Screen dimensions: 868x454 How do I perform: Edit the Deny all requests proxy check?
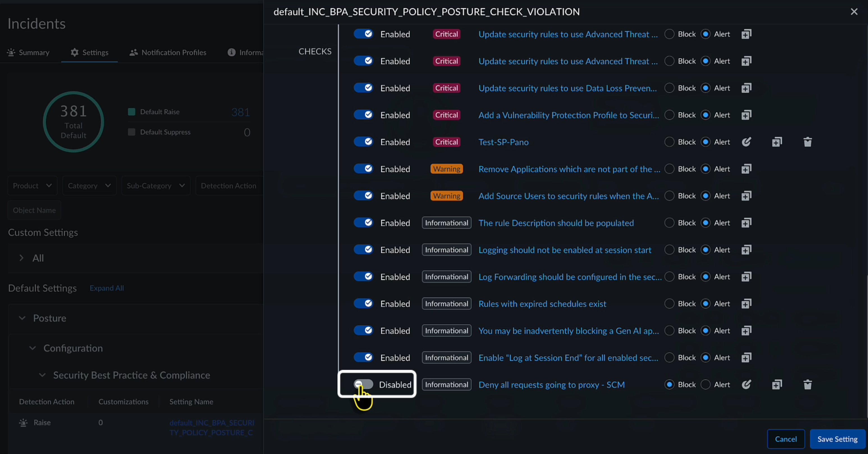[x=746, y=384]
